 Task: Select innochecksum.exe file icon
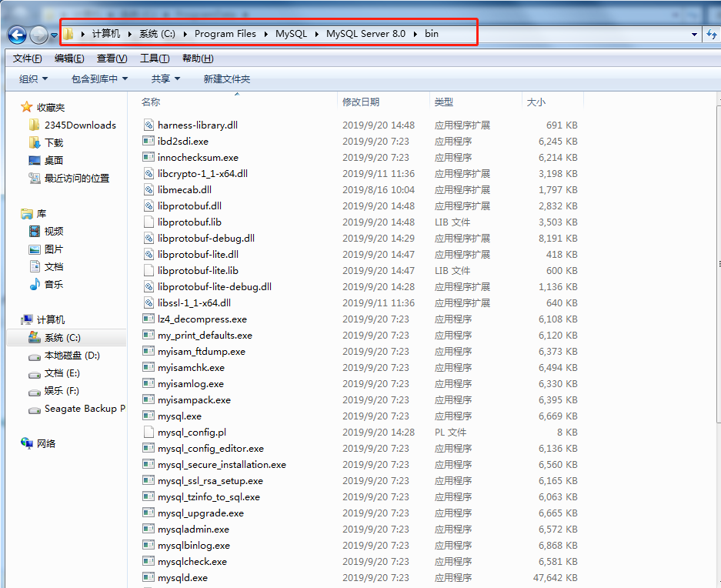[149, 157]
